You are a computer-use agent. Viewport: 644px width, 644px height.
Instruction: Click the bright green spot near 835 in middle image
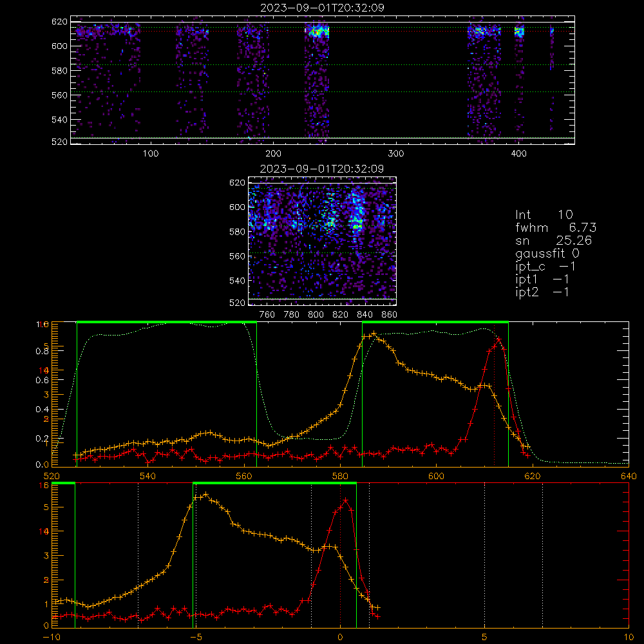357,224
